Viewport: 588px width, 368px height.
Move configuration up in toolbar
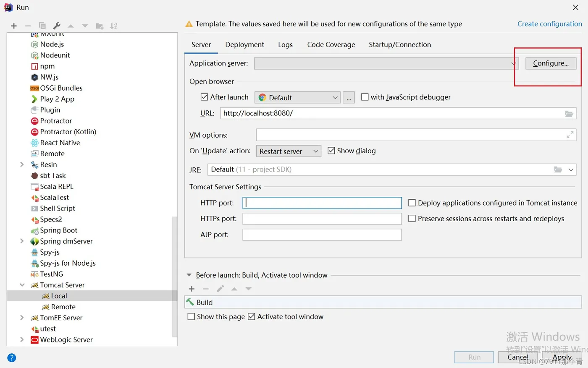(71, 26)
